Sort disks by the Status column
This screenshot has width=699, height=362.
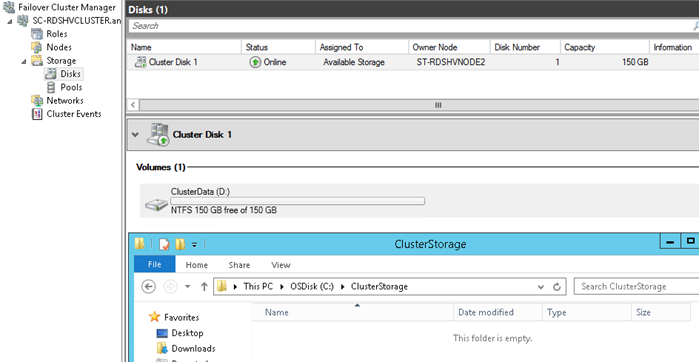coord(279,47)
